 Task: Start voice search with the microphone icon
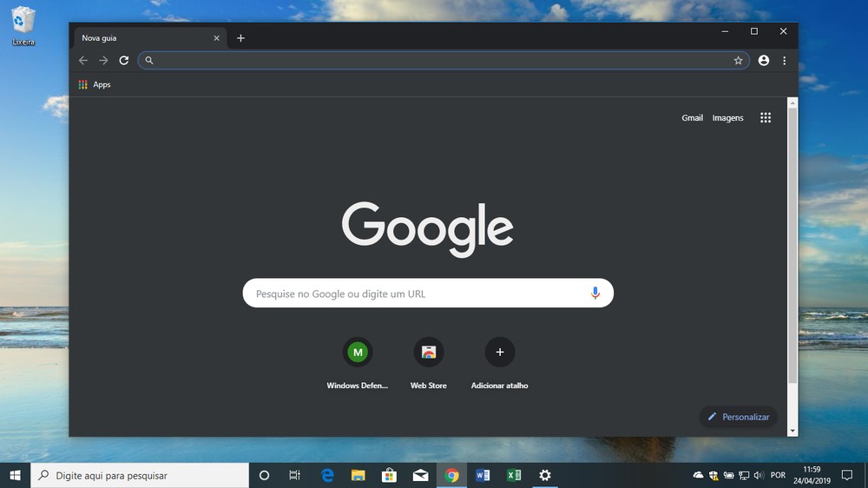click(595, 293)
